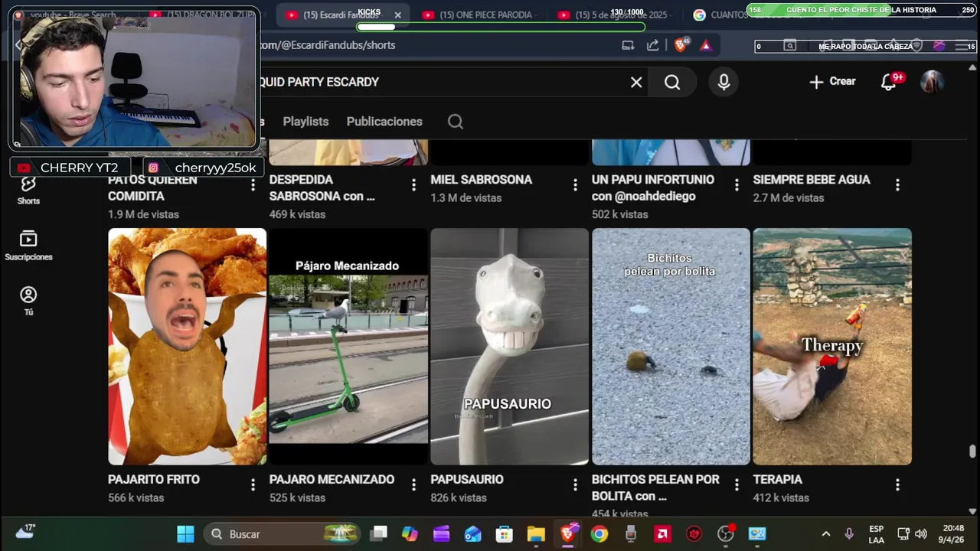Screen dimensions: 980x551
Task: Search within the channel using magnifier icon
Action: (x=456, y=122)
